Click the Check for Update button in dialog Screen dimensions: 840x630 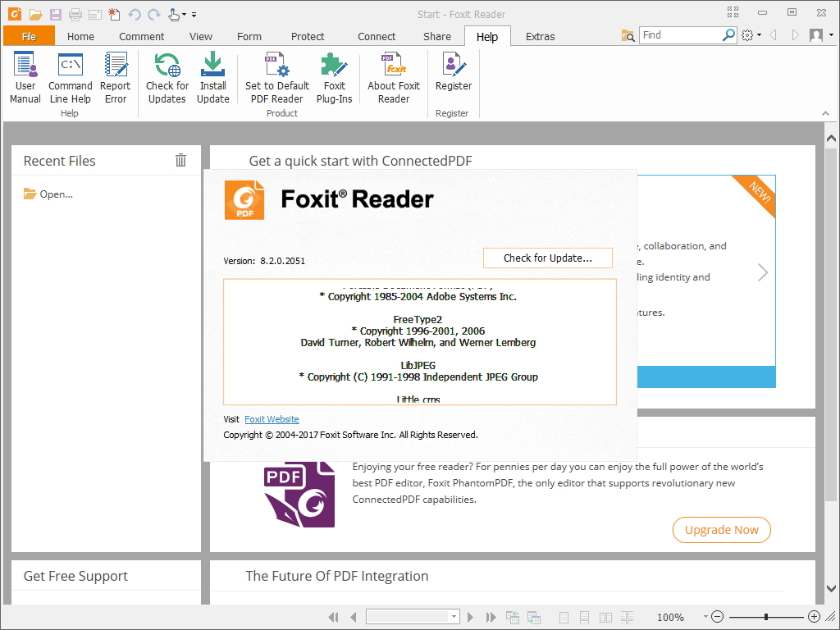pyautogui.click(x=547, y=257)
